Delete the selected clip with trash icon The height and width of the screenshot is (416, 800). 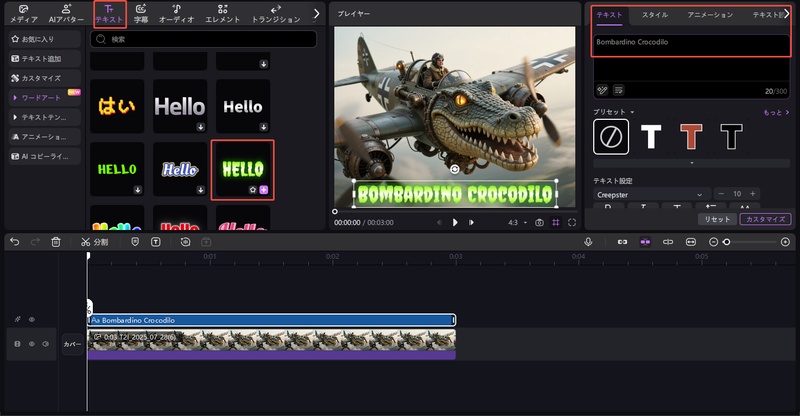point(56,242)
